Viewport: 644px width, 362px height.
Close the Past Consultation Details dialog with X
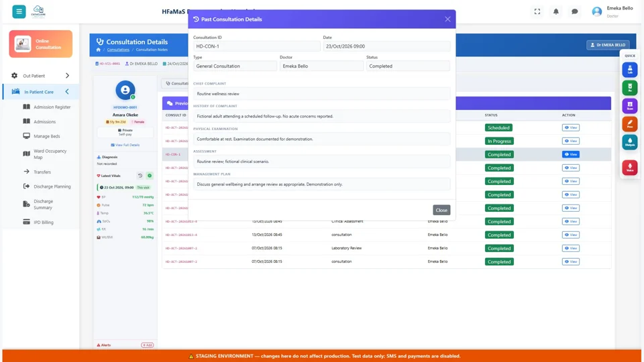click(447, 19)
